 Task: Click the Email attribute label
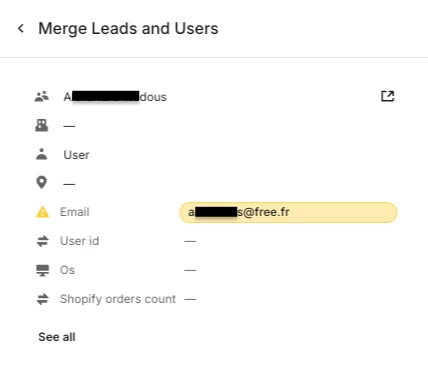pos(75,212)
